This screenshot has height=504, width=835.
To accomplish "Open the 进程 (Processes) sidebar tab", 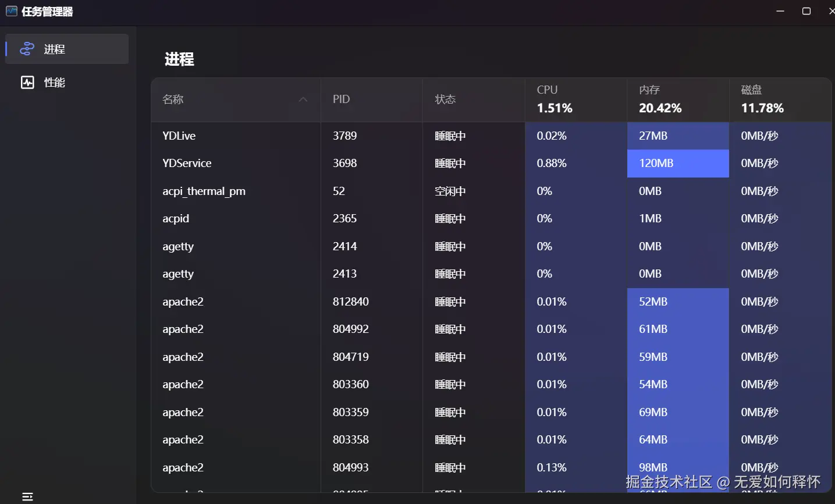I will [x=67, y=49].
